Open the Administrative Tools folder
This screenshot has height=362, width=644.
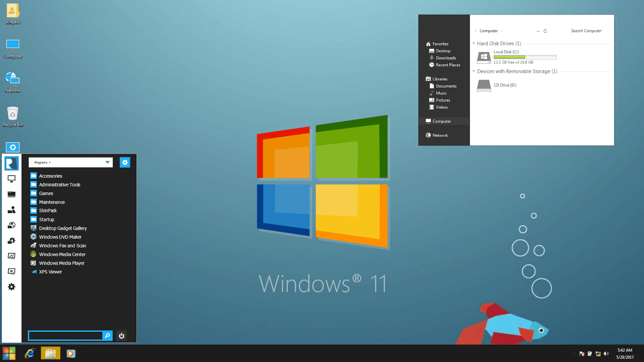tap(55, 185)
